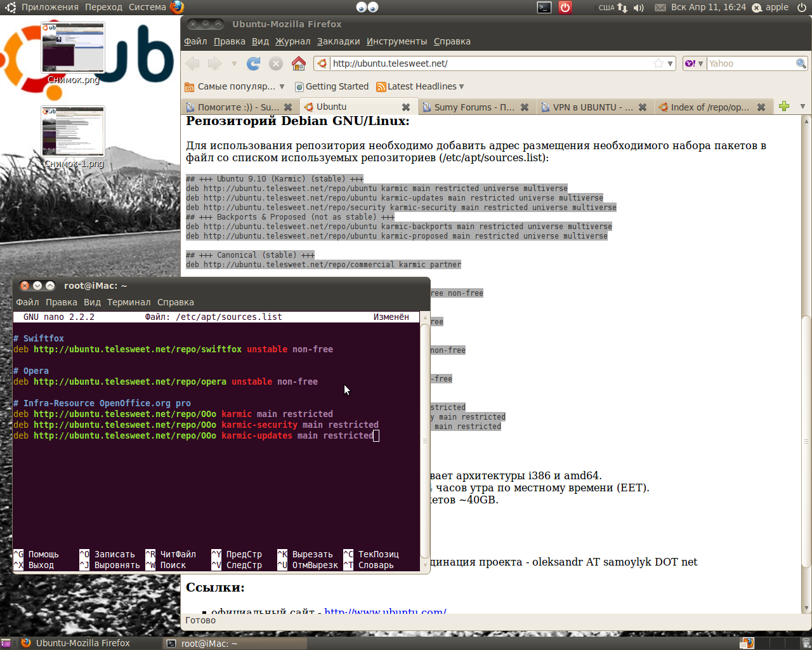Open the Закладки menu in Firefox

[338, 41]
